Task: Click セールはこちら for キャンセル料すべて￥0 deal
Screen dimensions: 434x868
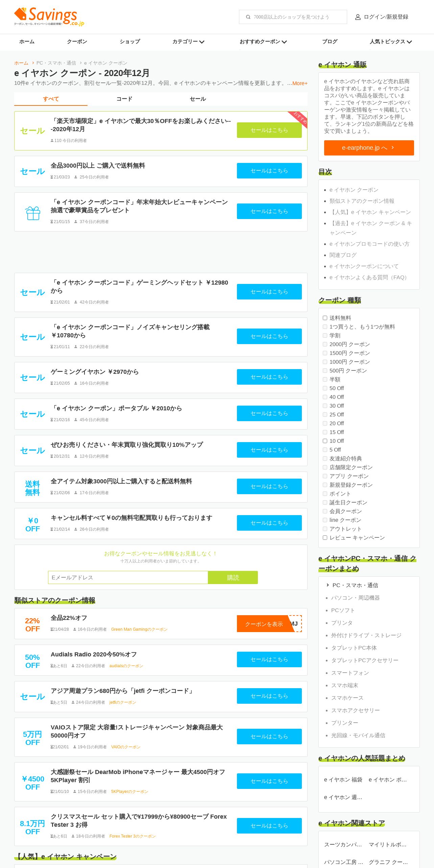Action: pos(269,523)
